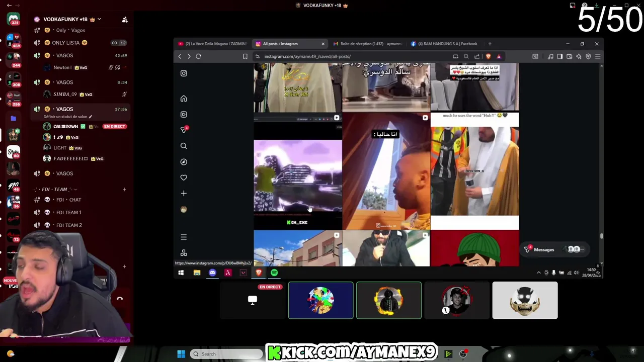Screen dimensions: 644x362
Task: Click the Instagram search magnifier icon
Action: pos(184,146)
